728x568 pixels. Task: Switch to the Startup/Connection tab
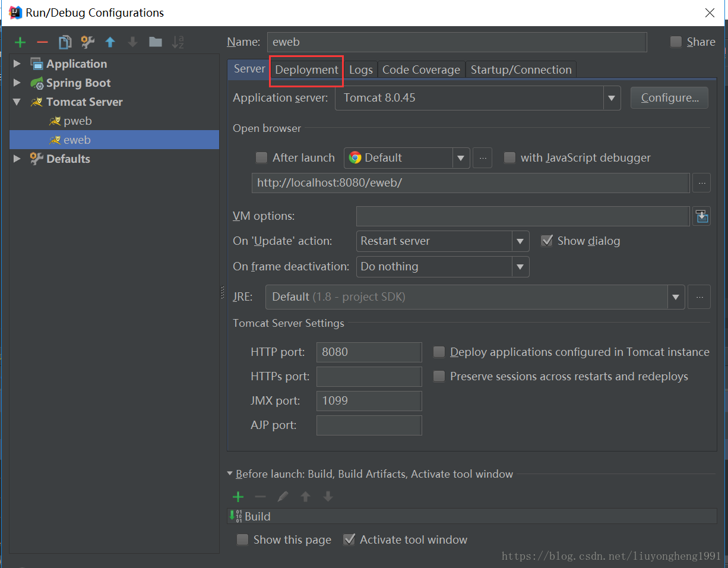[521, 70]
